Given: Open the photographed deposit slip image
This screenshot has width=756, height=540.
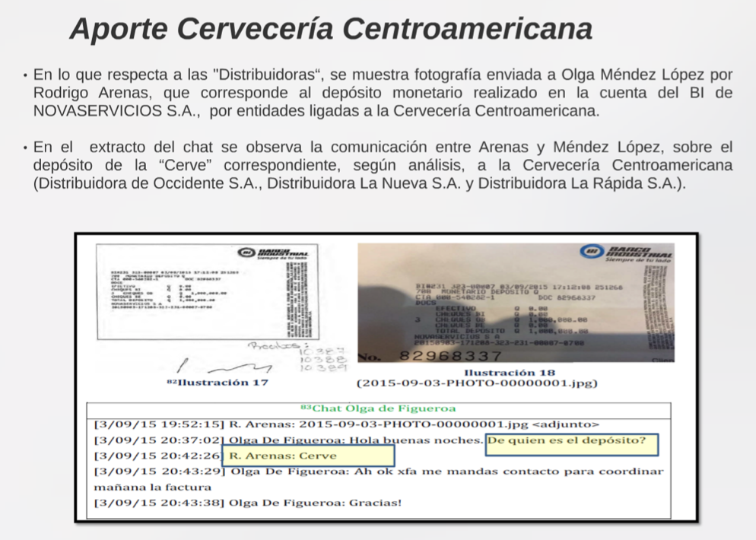Looking at the screenshot, I should pyautogui.click(x=516, y=303).
